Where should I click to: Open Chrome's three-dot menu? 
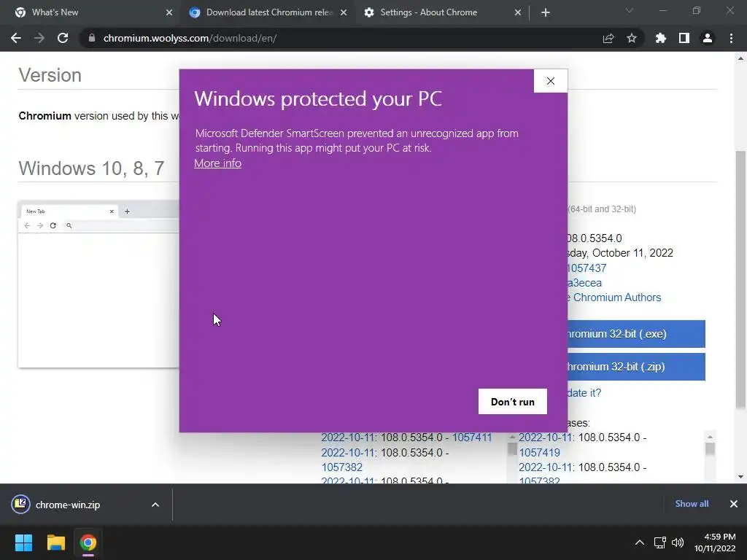pos(731,38)
